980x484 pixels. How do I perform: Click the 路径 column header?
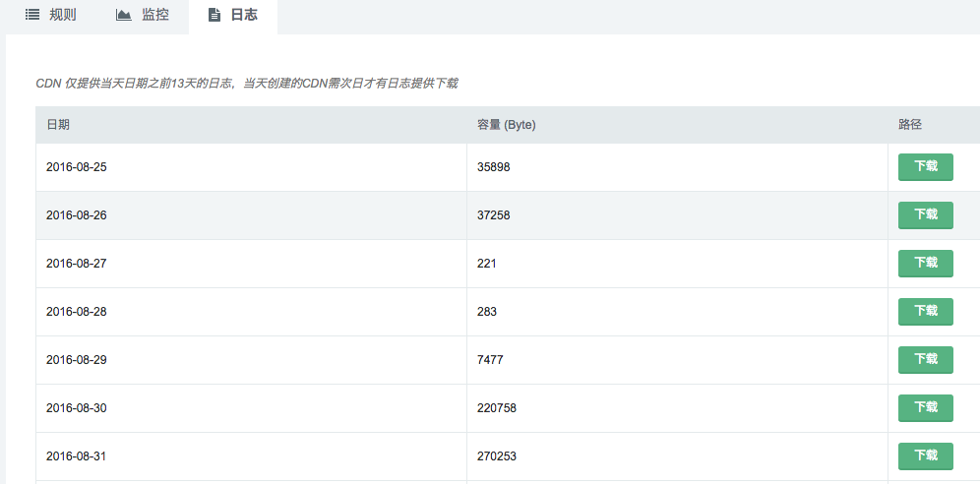click(910, 125)
